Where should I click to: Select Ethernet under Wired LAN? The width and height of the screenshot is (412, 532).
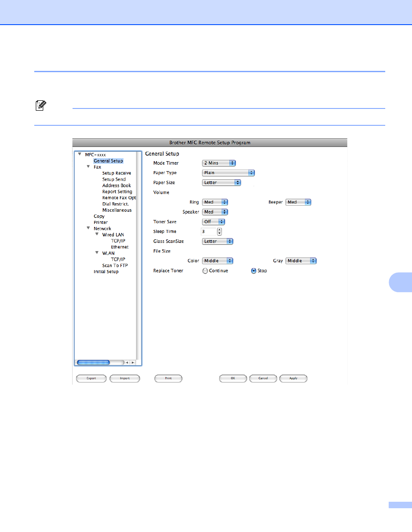click(x=120, y=247)
